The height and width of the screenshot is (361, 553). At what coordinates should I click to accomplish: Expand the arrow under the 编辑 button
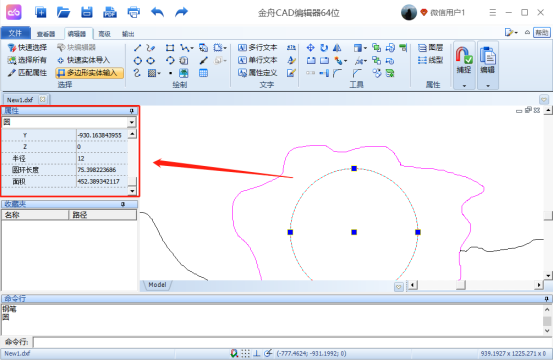(x=488, y=86)
